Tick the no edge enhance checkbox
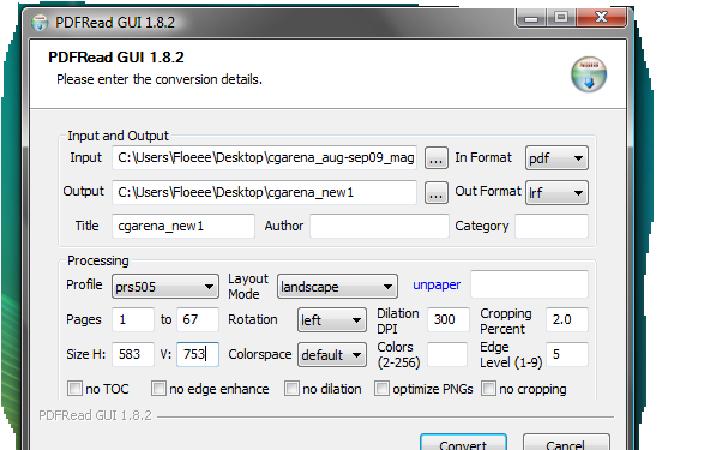 click(158, 388)
